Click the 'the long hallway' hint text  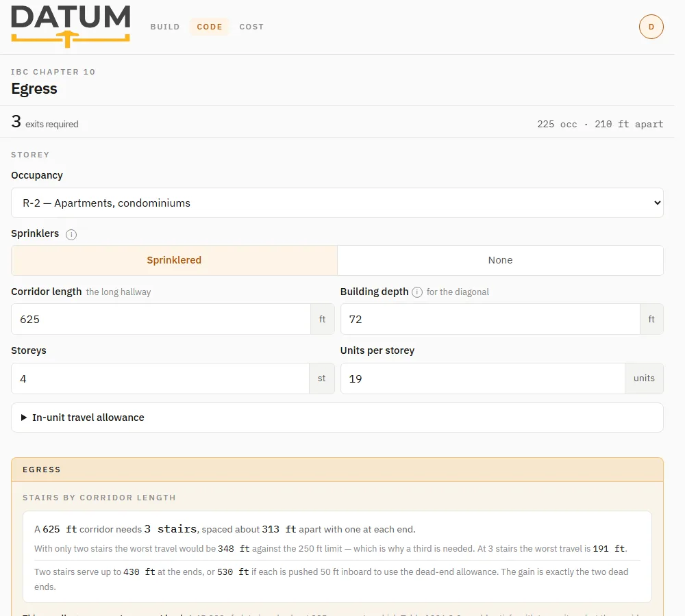119,292
